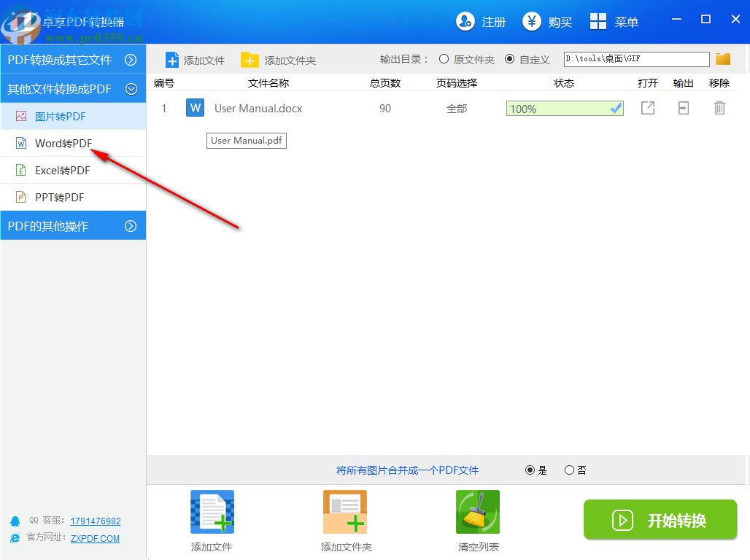This screenshot has height=560, width=750.
Task: Click the Word document icon in sidebar
Action: (x=21, y=143)
